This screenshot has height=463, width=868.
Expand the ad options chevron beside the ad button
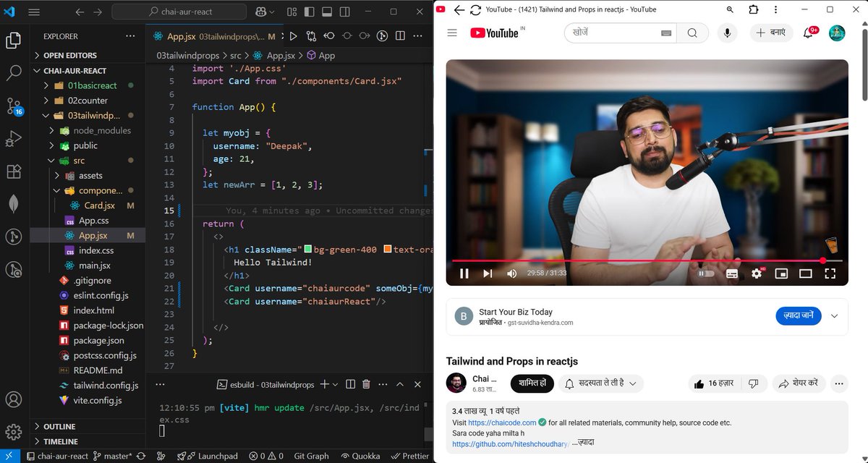[834, 316]
